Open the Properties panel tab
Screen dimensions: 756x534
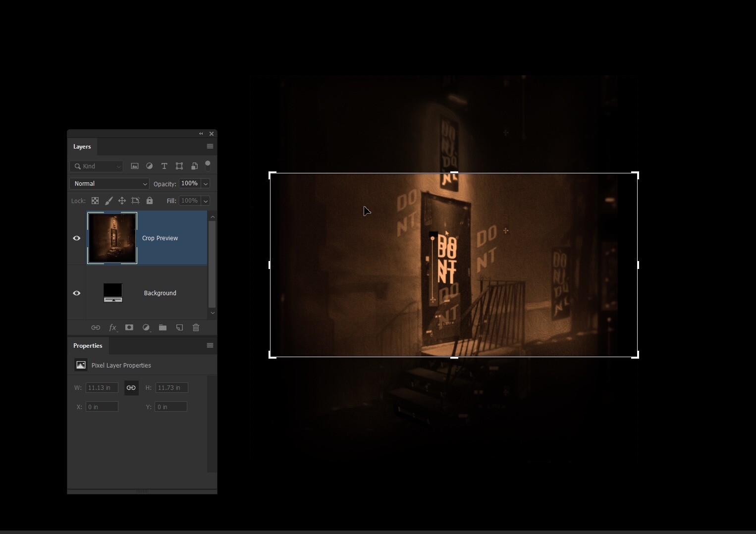click(x=88, y=346)
